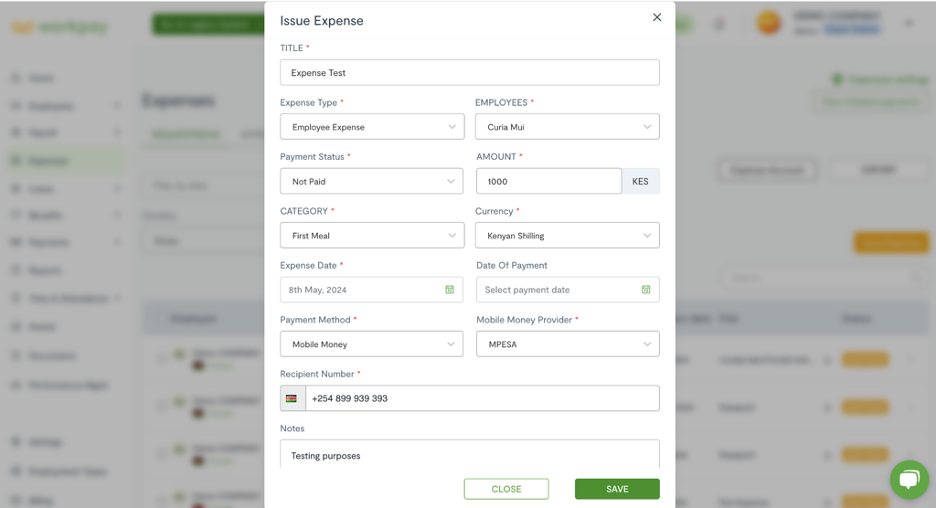Click into the TITLE field Expense Test

coord(470,72)
